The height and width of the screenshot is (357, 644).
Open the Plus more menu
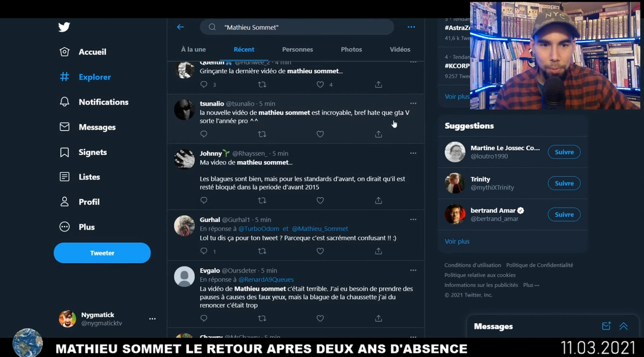pyautogui.click(x=77, y=227)
